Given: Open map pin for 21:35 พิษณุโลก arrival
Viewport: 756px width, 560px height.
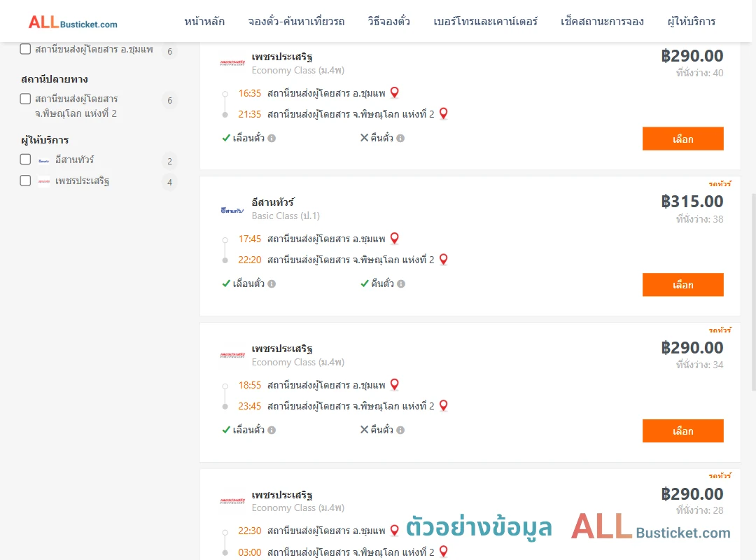Looking at the screenshot, I should [444, 113].
